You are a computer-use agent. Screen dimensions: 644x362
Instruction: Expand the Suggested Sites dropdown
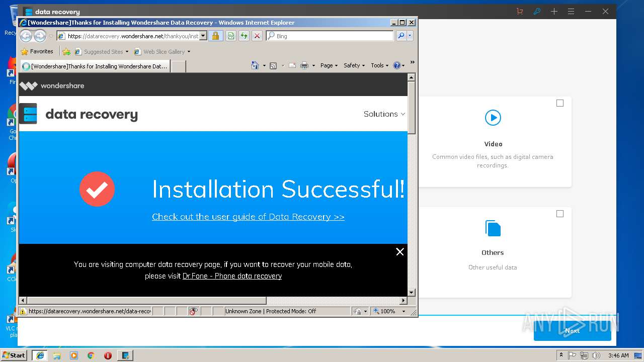[x=127, y=52]
